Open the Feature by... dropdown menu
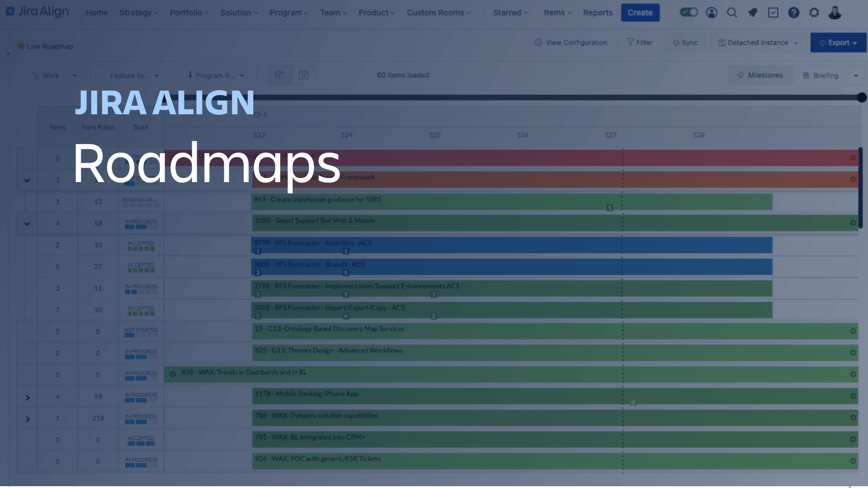The image size is (868, 488). click(x=133, y=75)
